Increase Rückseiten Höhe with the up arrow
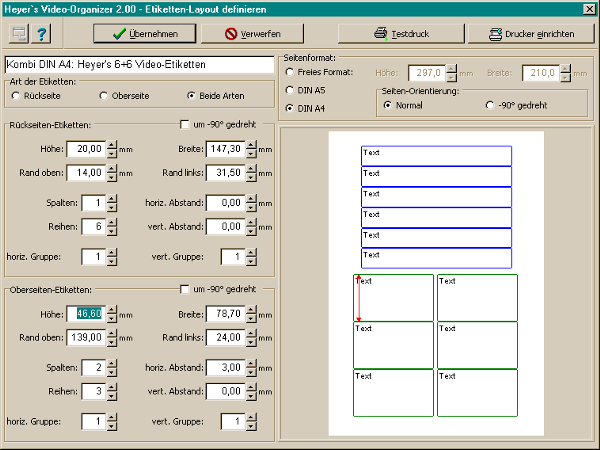The width and height of the screenshot is (600, 450). tap(111, 145)
